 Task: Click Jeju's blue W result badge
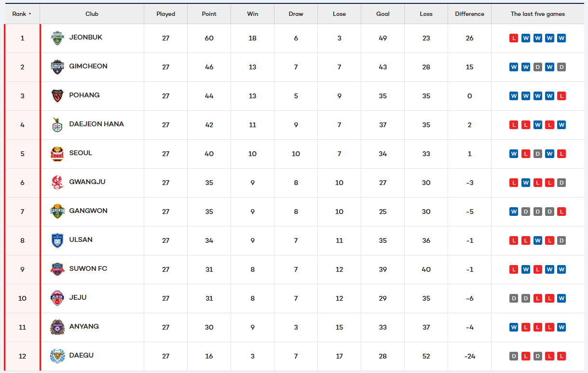click(x=561, y=298)
